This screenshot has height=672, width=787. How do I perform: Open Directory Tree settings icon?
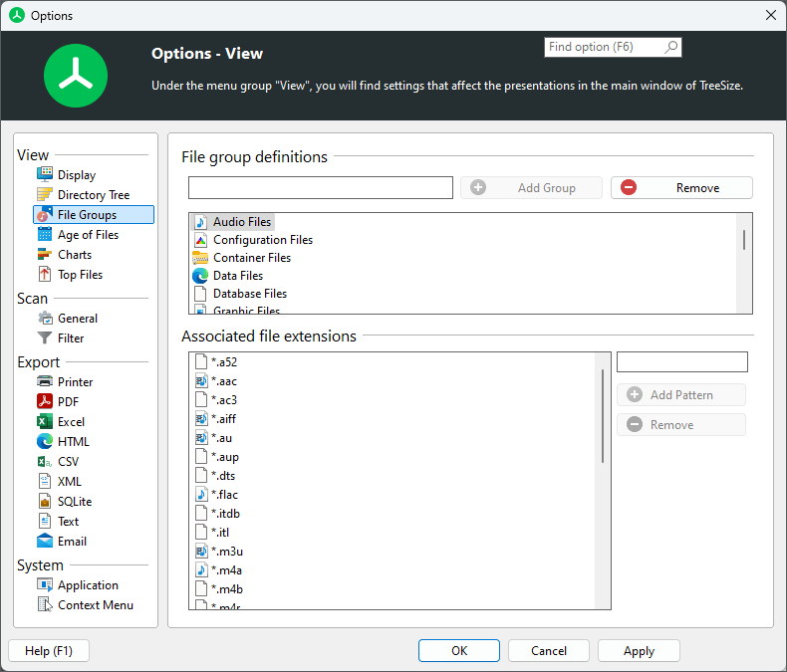click(x=45, y=195)
